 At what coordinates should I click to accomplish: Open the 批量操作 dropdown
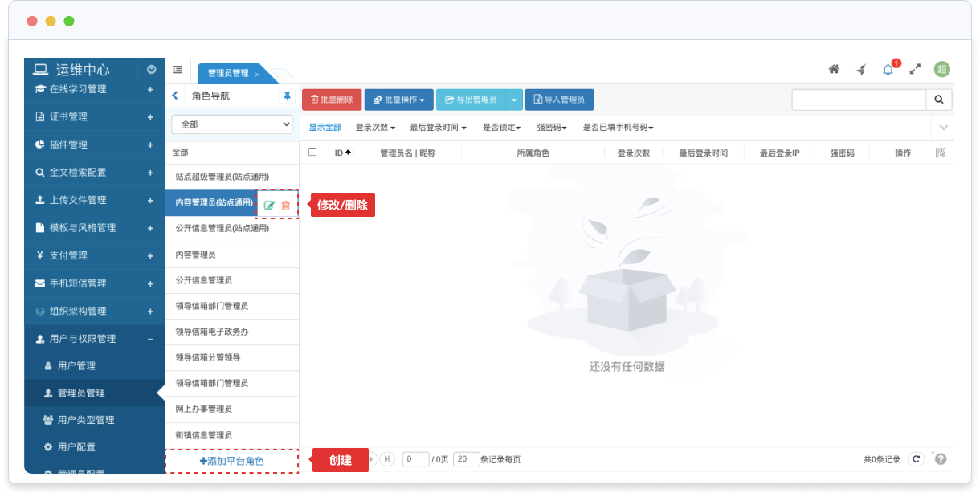click(x=398, y=100)
